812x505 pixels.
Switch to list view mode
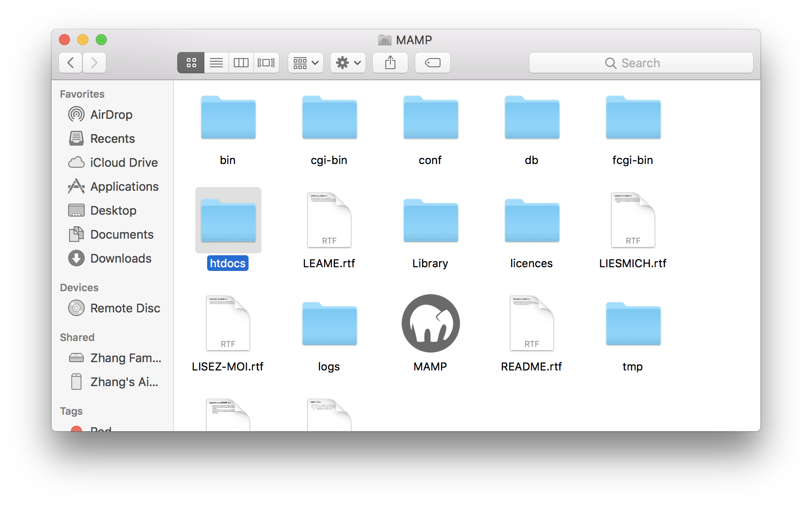pos(216,63)
